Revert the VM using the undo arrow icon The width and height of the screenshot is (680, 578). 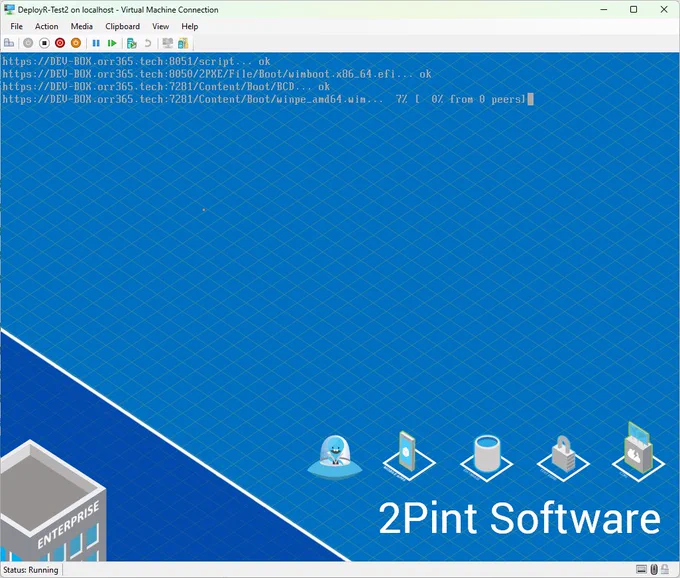pos(148,43)
